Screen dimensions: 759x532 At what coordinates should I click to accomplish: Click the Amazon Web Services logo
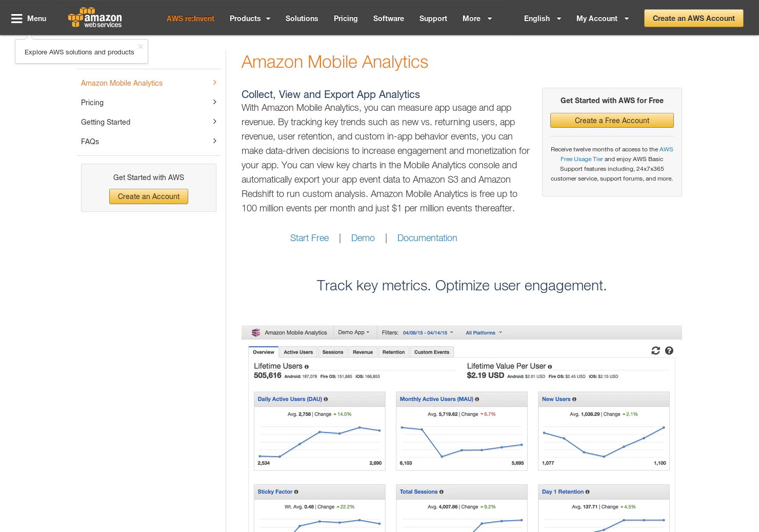point(95,18)
